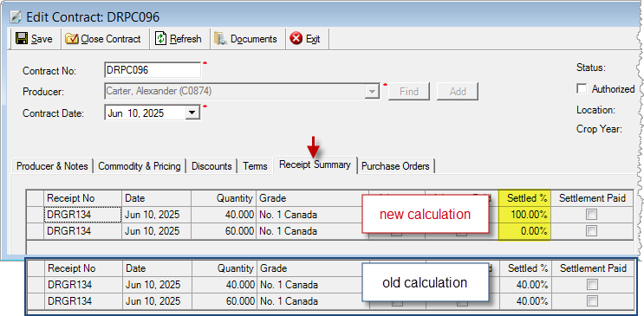Click the Close Contract folder icon
The image size is (644, 316).
72,39
